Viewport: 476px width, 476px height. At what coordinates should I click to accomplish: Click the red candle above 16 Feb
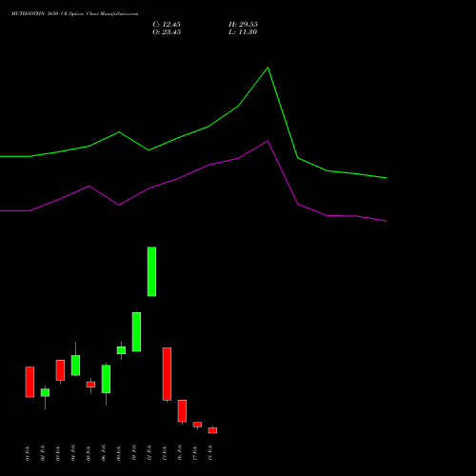pos(182,411)
